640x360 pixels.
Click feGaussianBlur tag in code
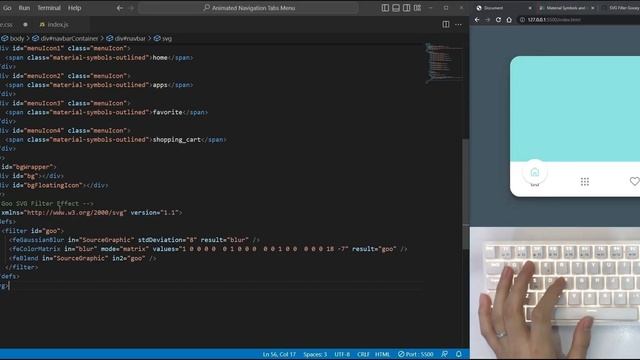point(38,240)
